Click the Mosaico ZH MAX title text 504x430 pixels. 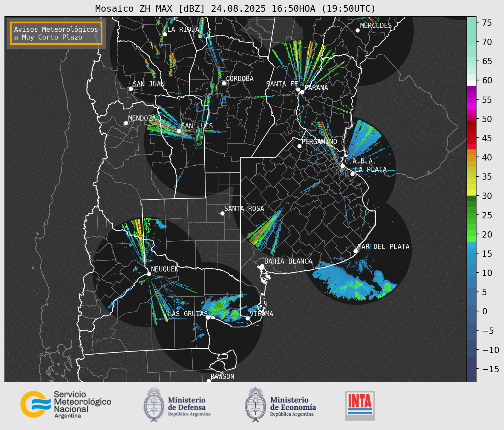click(x=235, y=9)
